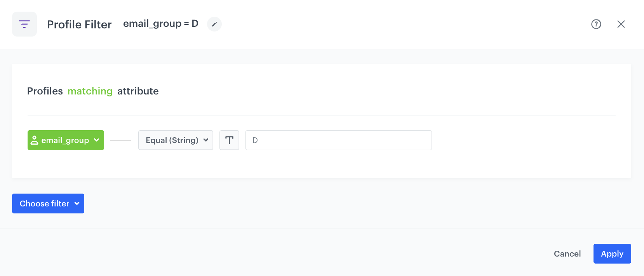The width and height of the screenshot is (644, 276).
Task: Close the Profile Filter dialog with the X
Action: pyautogui.click(x=621, y=24)
